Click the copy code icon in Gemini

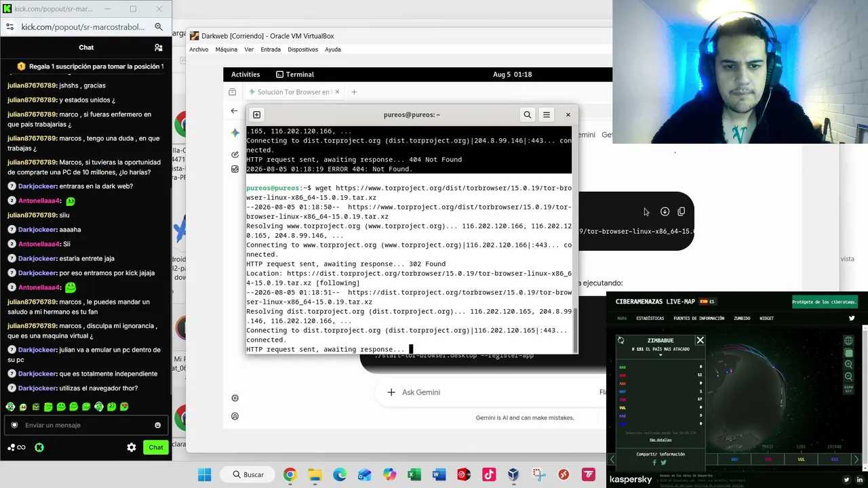click(x=681, y=211)
